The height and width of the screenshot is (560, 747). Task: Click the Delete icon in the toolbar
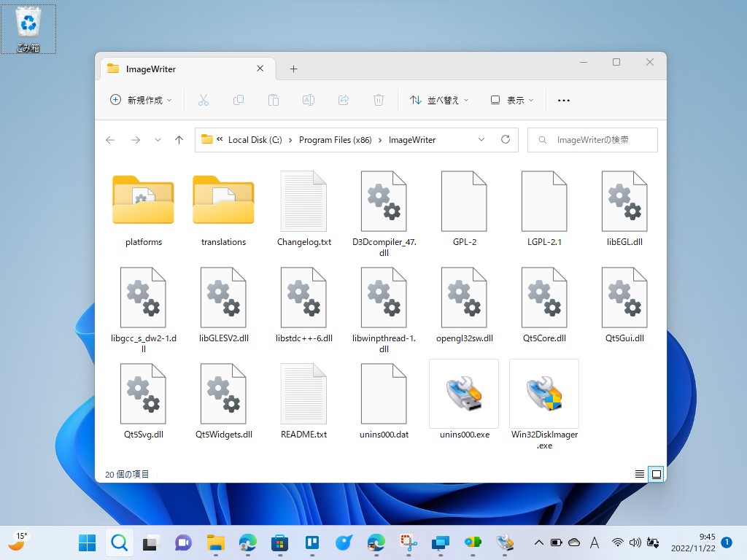[x=379, y=100]
